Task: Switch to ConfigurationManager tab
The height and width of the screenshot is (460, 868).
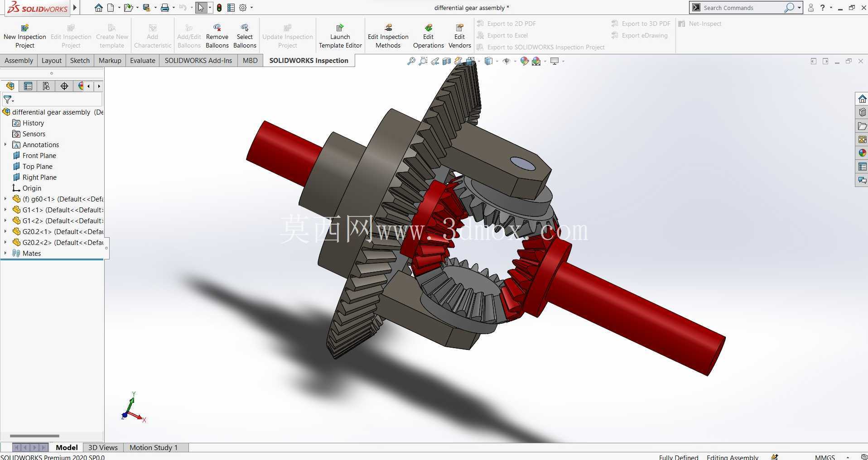Action: (x=46, y=86)
